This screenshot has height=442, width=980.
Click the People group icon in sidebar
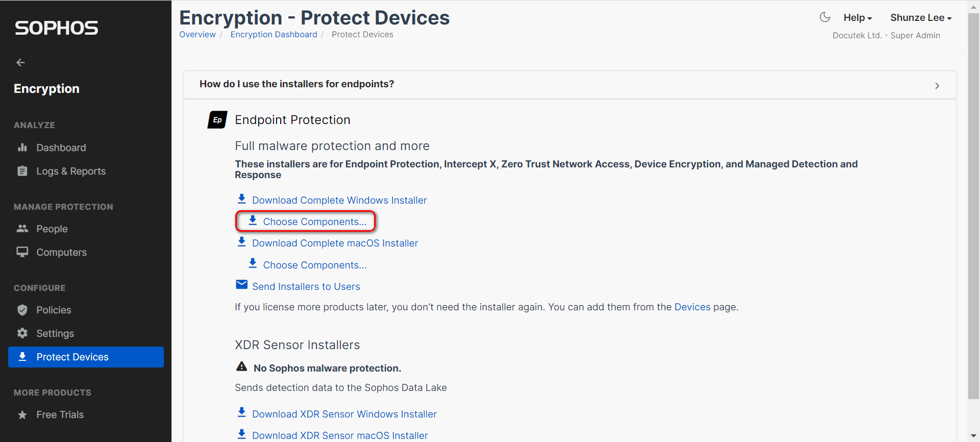point(22,229)
